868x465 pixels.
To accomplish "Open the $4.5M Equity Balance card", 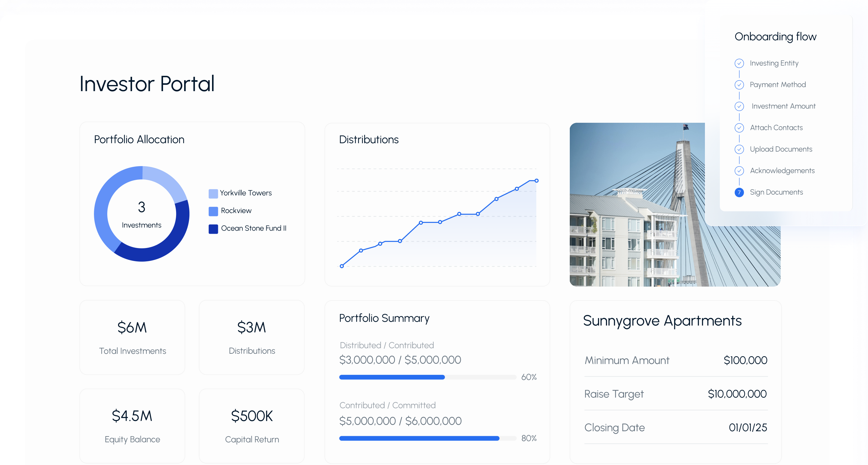I will coord(132,426).
